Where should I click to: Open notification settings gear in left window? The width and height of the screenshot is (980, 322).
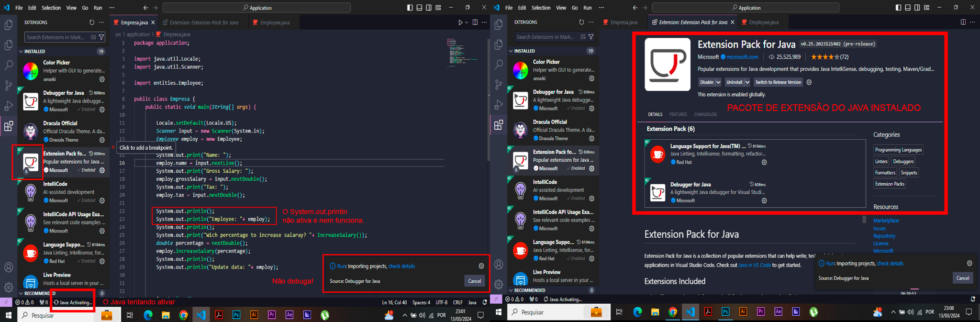[x=481, y=266]
